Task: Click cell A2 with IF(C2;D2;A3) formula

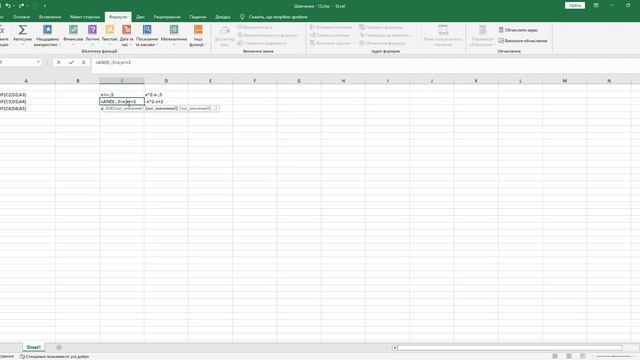Action: (x=27, y=95)
